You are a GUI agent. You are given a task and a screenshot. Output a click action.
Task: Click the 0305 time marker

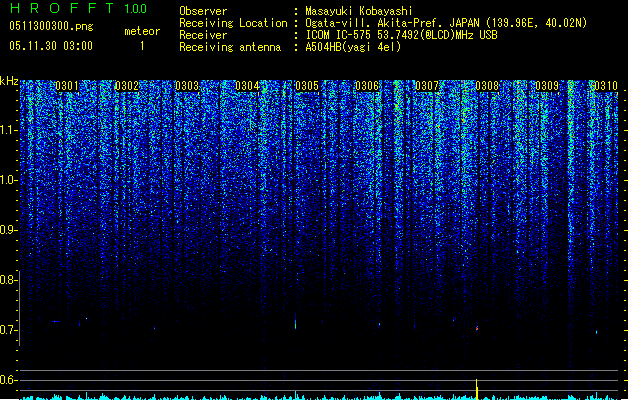coord(307,86)
